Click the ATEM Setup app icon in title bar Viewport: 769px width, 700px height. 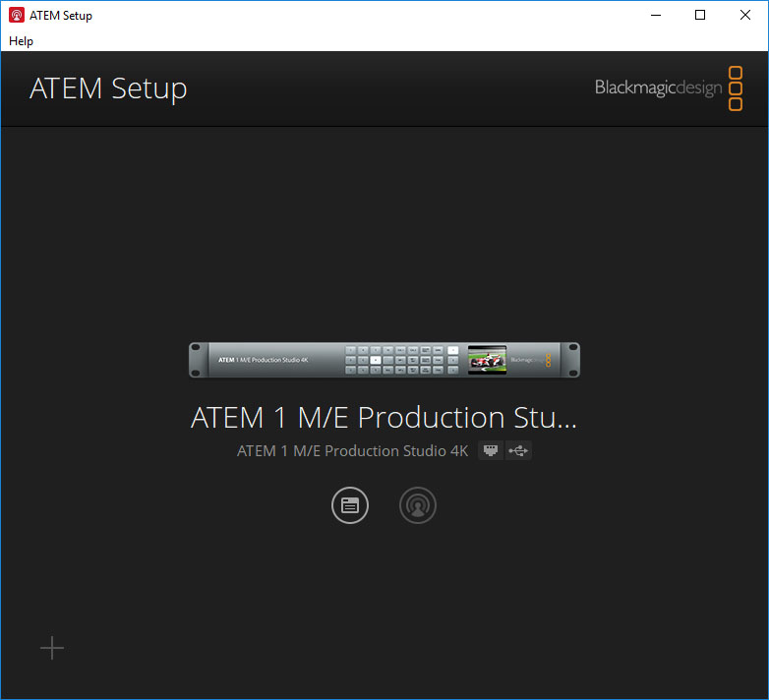[x=17, y=15]
